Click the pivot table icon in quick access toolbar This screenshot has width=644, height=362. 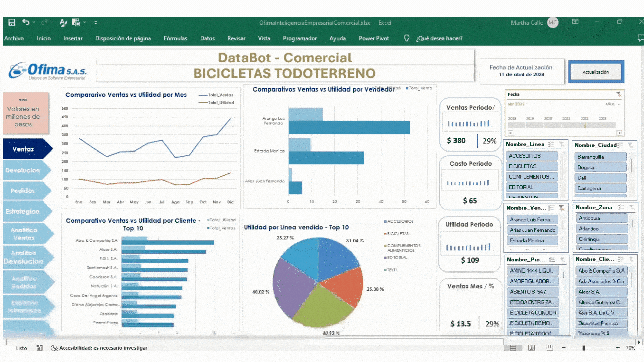pyautogui.click(x=76, y=22)
